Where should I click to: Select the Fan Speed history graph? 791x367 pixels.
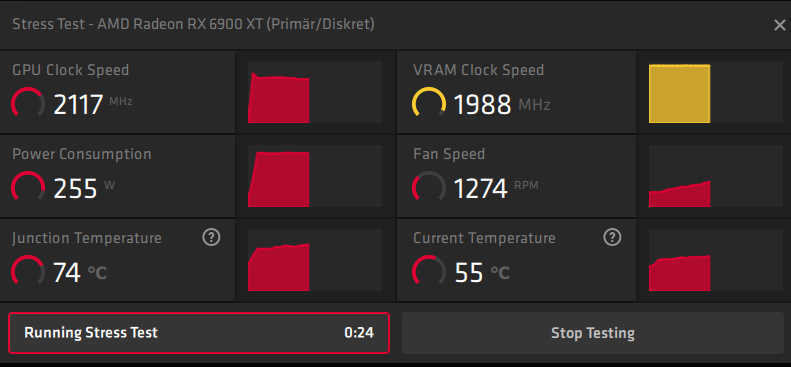tap(715, 176)
